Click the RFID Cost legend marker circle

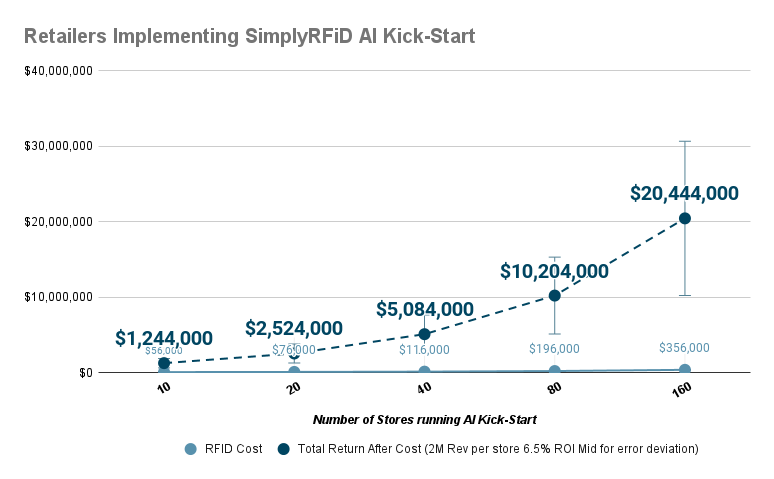pyautogui.click(x=190, y=449)
